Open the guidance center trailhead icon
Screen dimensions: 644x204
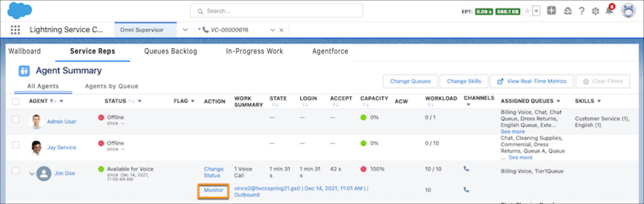point(568,11)
